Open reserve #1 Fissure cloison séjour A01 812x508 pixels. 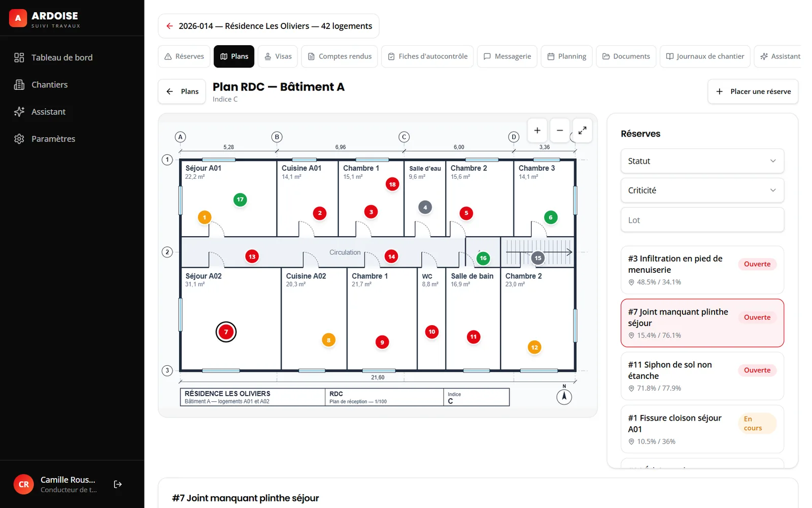click(x=702, y=429)
